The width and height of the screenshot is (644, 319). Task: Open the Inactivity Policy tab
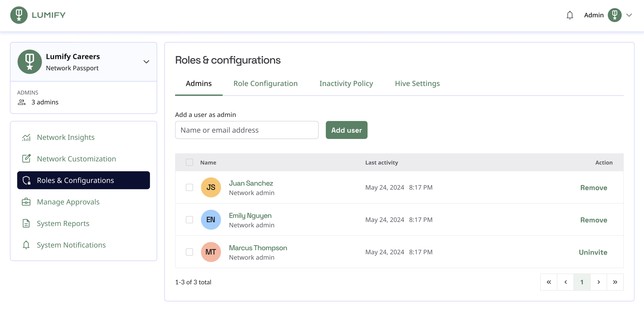point(346,83)
